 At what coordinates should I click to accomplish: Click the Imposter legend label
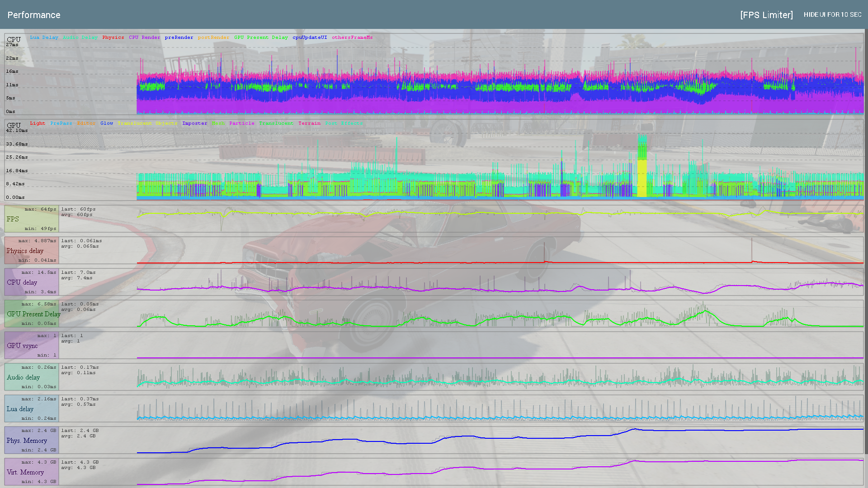point(194,123)
